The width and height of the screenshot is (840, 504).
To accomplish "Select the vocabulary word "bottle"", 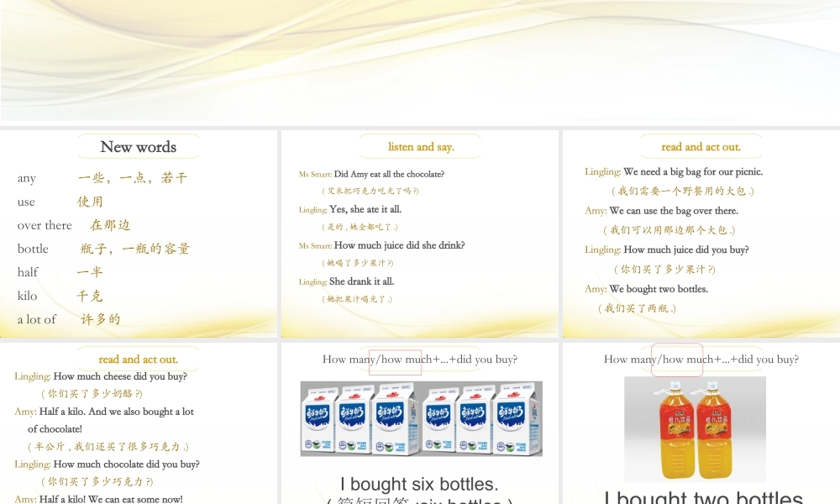I will tap(33, 249).
